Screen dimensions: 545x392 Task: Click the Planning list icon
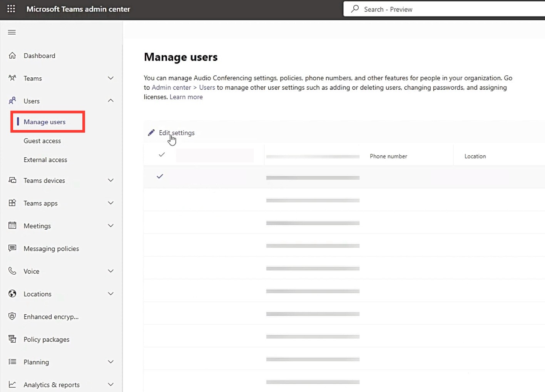point(12,362)
